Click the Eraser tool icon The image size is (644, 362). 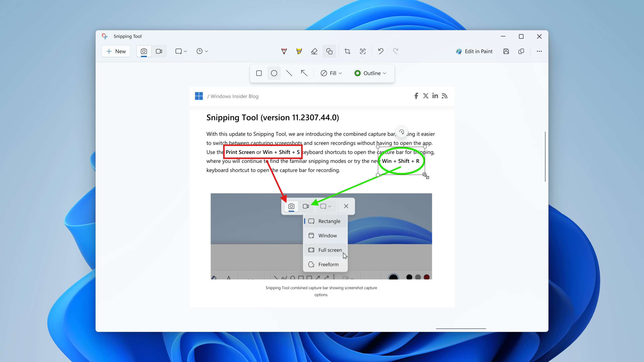pyautogui.click(x=314, y=51)
